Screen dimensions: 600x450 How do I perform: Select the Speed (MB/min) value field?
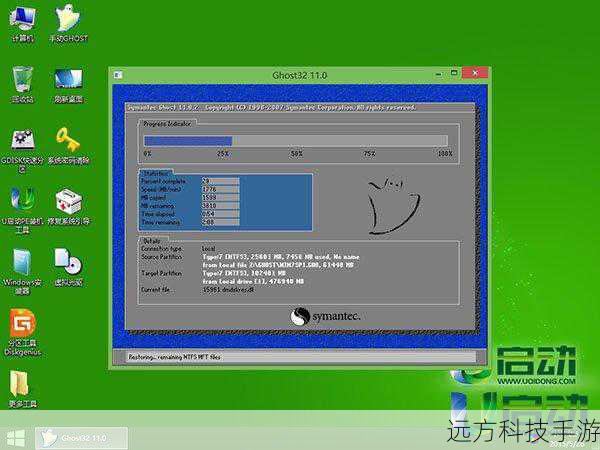220,189
